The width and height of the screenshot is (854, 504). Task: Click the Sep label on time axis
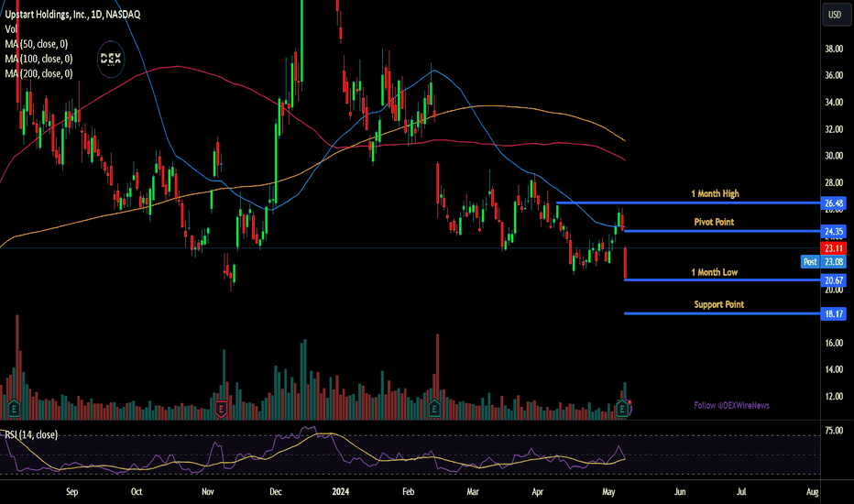coord(71,491)
